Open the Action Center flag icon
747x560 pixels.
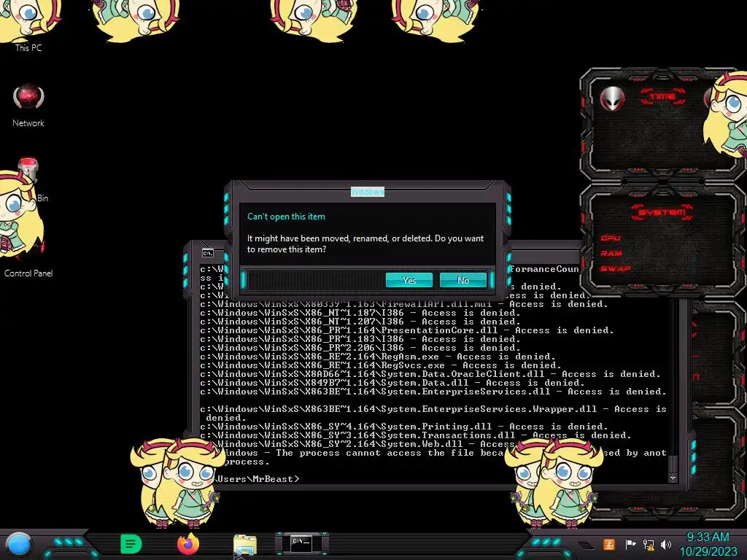[630, 544]
